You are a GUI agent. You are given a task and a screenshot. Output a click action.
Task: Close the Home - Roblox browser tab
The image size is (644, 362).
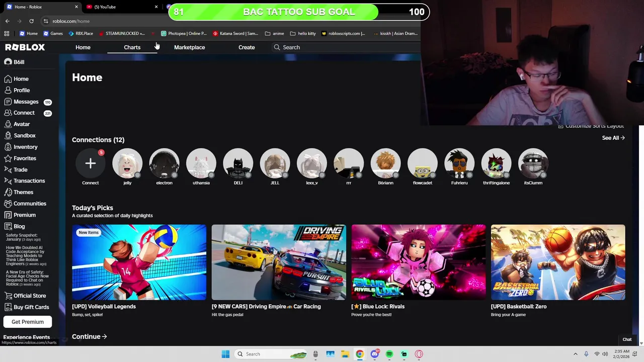click(76, 7)
